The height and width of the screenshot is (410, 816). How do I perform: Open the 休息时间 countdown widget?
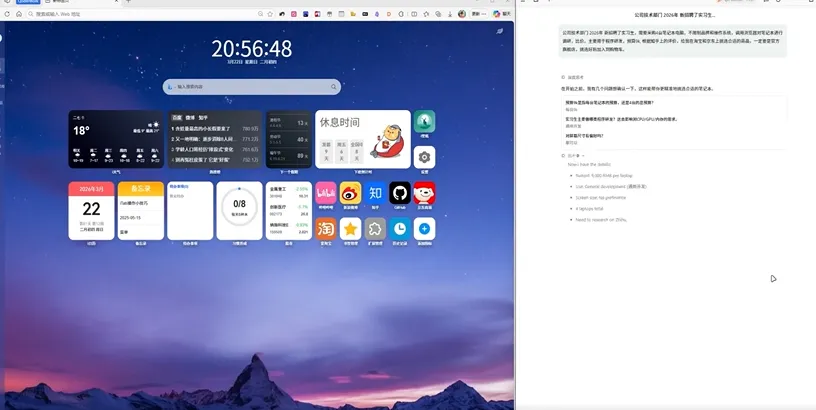click(363, 139)
